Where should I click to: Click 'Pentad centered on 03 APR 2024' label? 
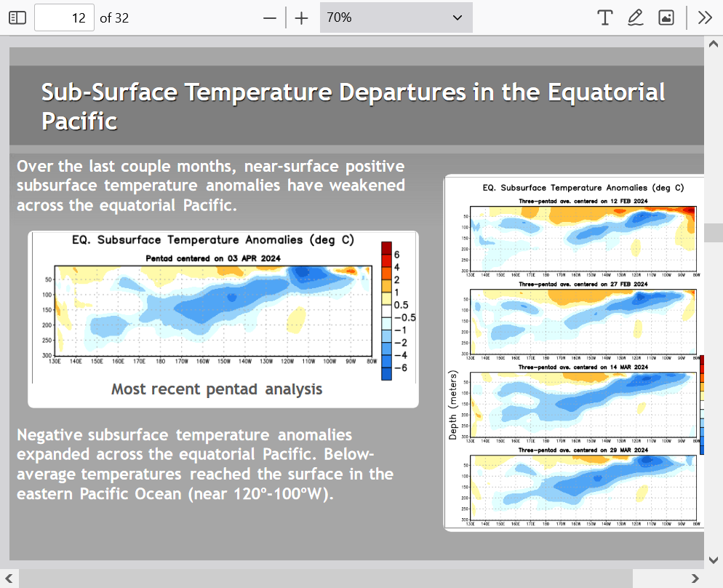pos(213,258)
